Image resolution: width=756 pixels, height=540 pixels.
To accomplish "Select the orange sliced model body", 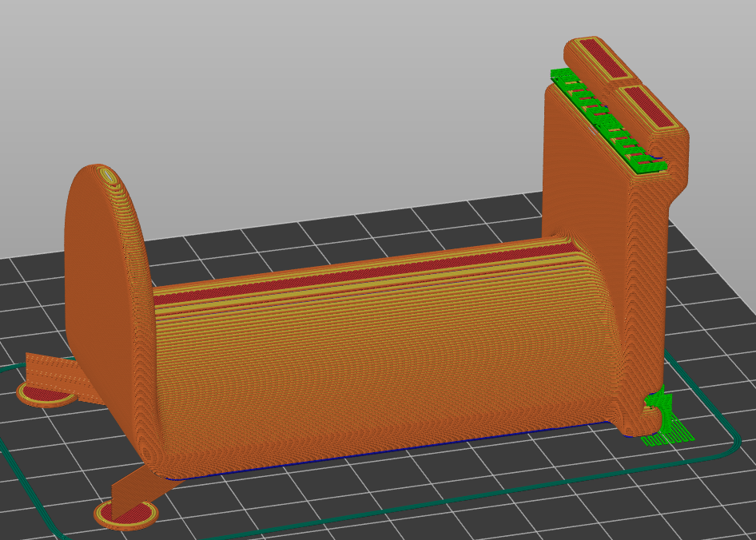I will click(360, 359).
